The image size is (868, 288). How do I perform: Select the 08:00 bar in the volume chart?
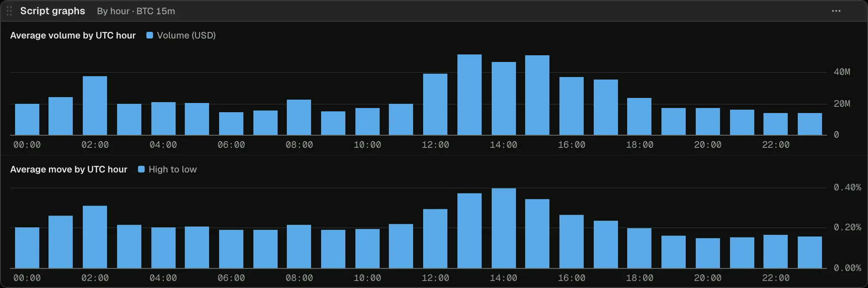click(299, 117)
